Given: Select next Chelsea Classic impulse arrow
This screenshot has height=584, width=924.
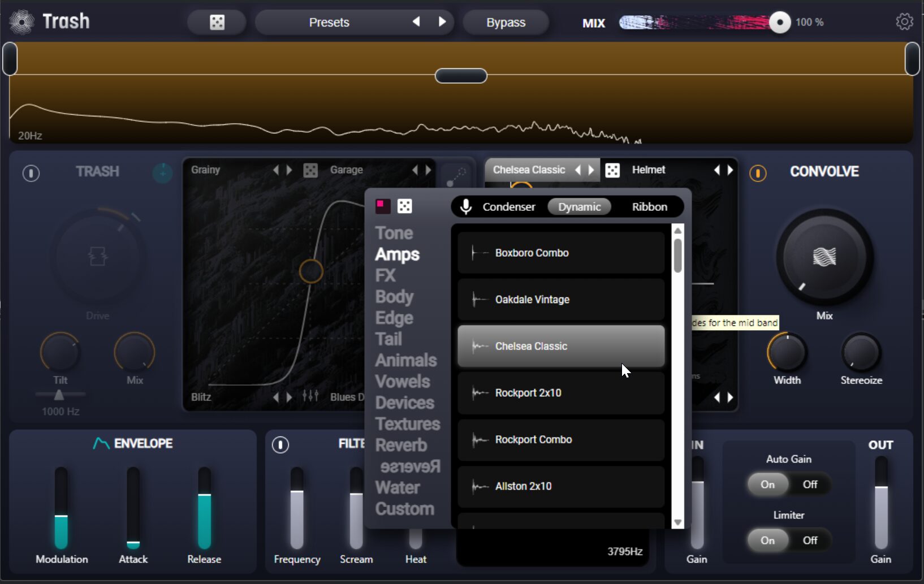Looking at the screenshot, I should click(591, 170).
